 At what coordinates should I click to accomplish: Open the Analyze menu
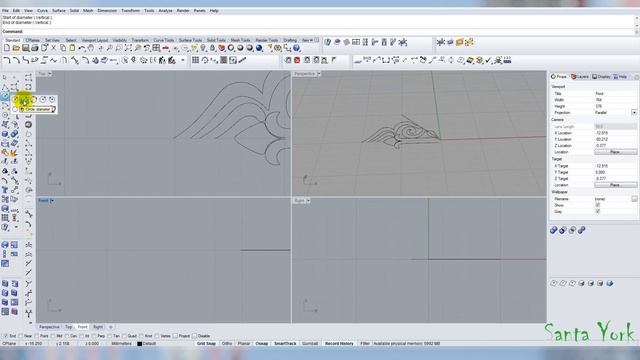click(165, 11)
